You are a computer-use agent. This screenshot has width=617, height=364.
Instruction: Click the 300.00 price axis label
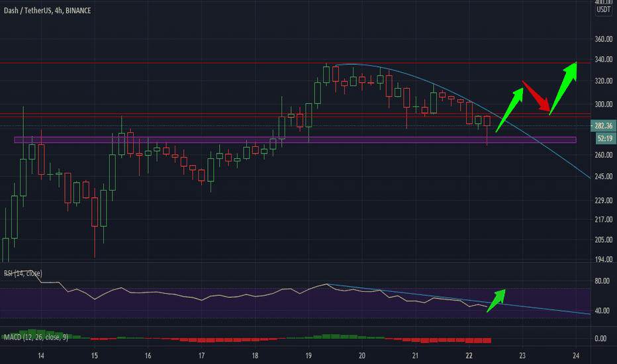pyautogui.click(x=604, y=105)
